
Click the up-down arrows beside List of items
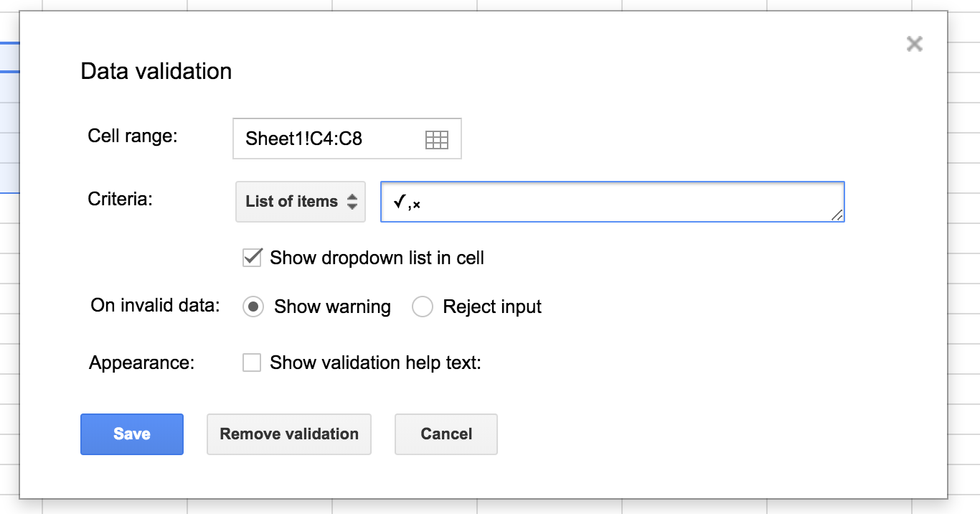click(x=352, y=202)
